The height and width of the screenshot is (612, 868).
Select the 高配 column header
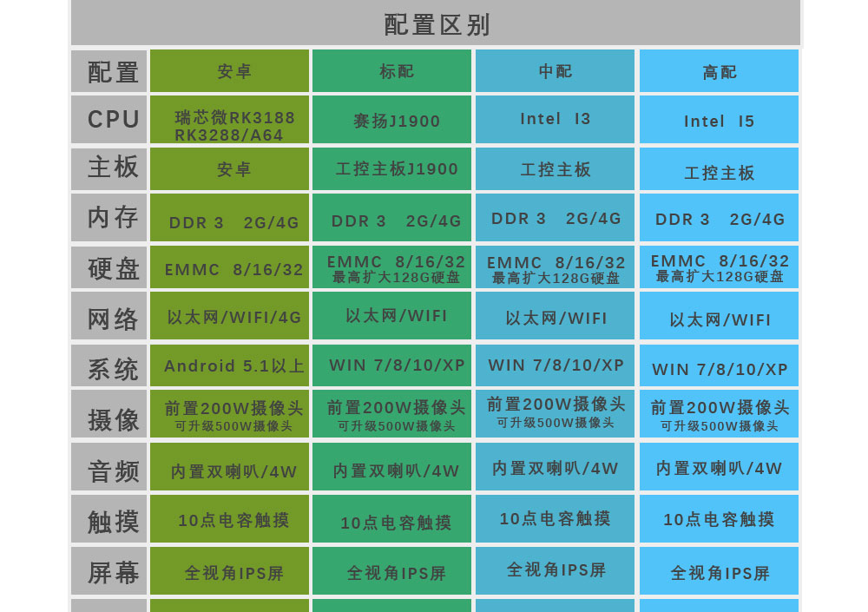coord(719,71)
